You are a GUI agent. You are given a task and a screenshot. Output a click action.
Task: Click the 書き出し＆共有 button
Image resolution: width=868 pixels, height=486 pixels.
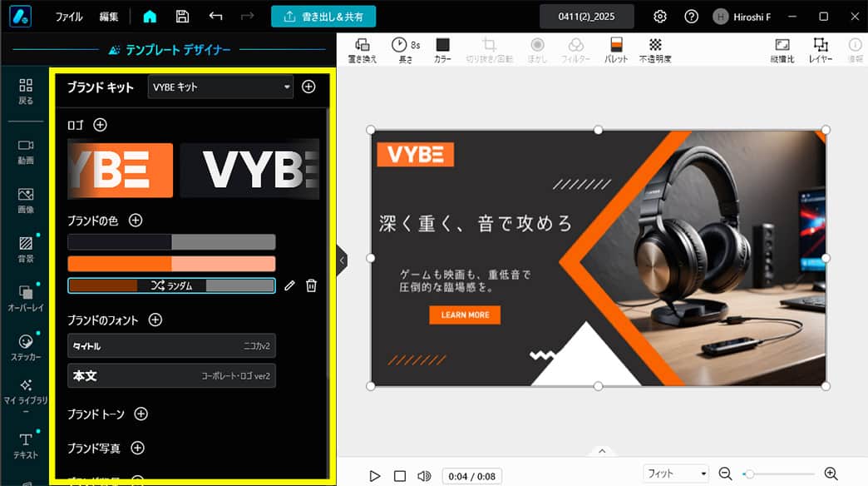pos(323,17)
